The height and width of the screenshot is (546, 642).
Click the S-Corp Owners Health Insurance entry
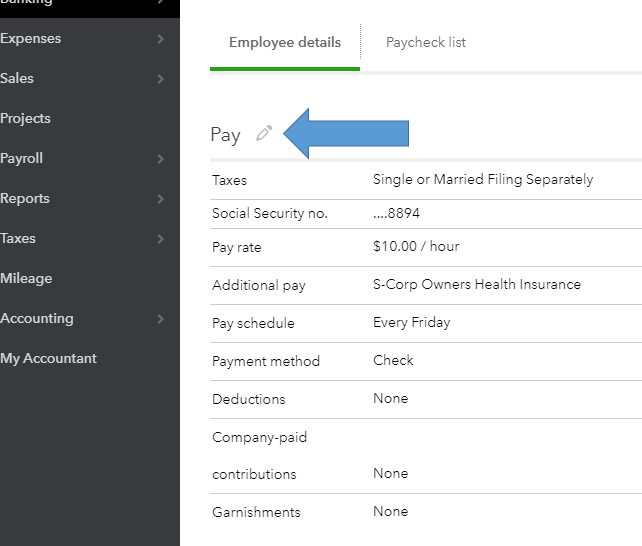[476, 284]
